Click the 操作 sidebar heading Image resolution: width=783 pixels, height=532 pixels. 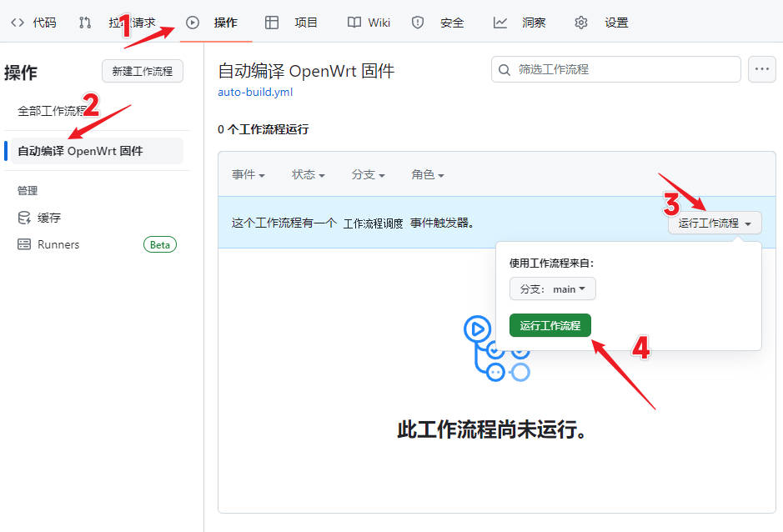[x=21, y=73]
